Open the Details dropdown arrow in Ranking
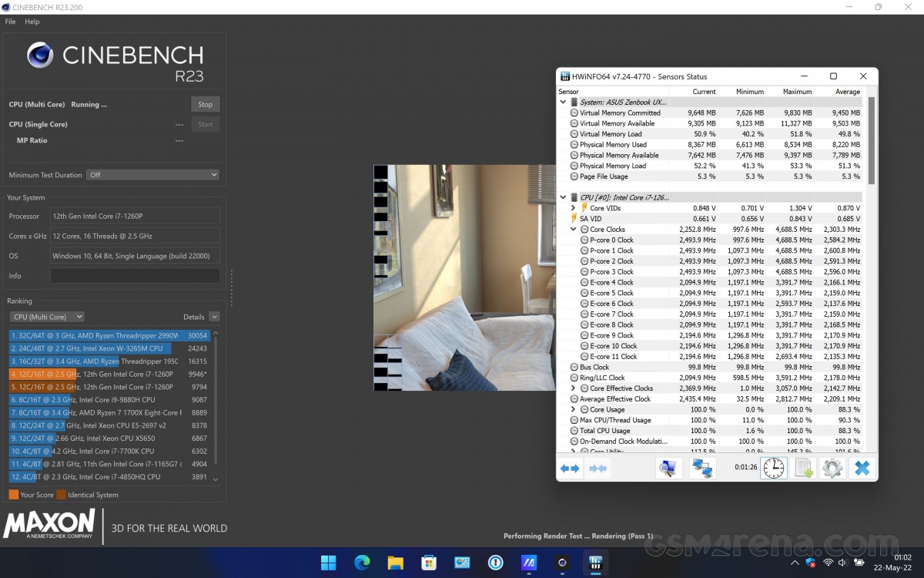Screen dimensions: 924x578 coord(214,317)
